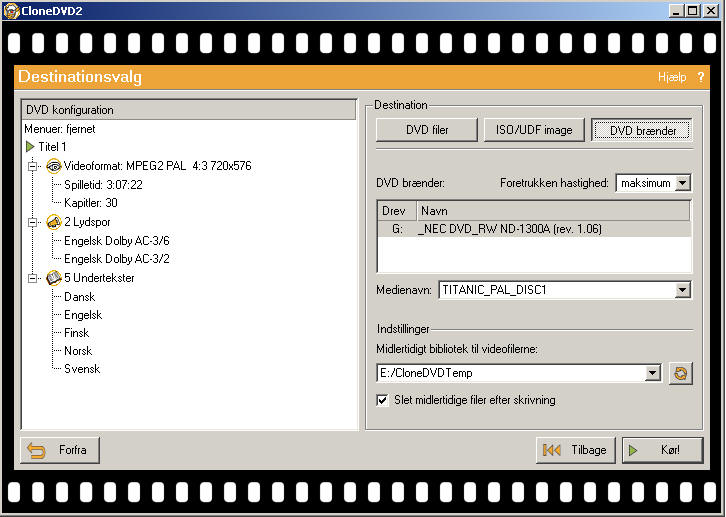Select the Titel 1 tree item

coord(52,147)
